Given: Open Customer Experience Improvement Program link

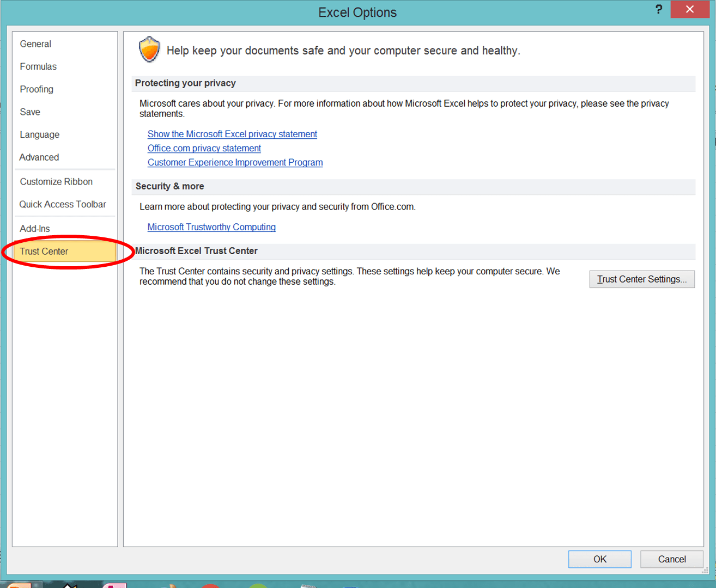Looking at the screenshot, I should click(235, 162).
